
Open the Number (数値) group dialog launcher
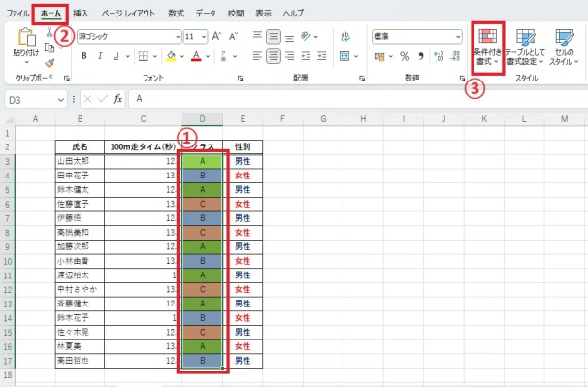[x=462, y=78]
